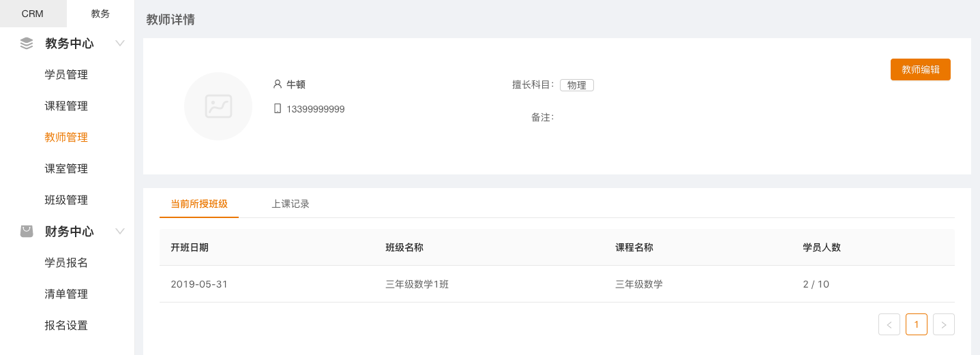980x355 pixels.
Task: Open the 上课记录 tab
Action: pos(291,204)
